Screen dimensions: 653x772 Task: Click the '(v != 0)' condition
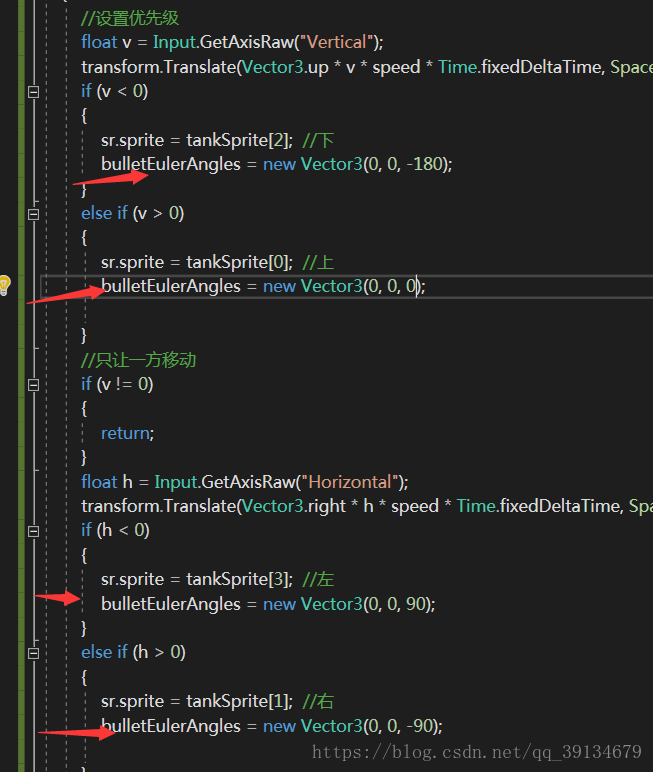125,385
